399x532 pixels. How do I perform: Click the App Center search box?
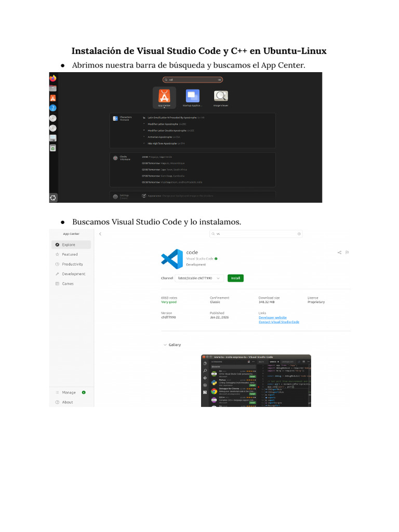(x=256, y=234)
